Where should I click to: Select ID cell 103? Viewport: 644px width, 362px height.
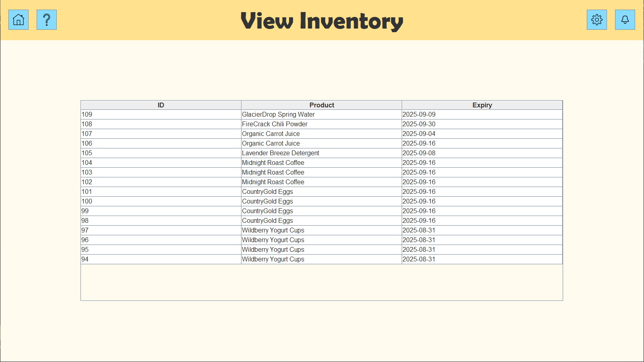click(161, 173)
